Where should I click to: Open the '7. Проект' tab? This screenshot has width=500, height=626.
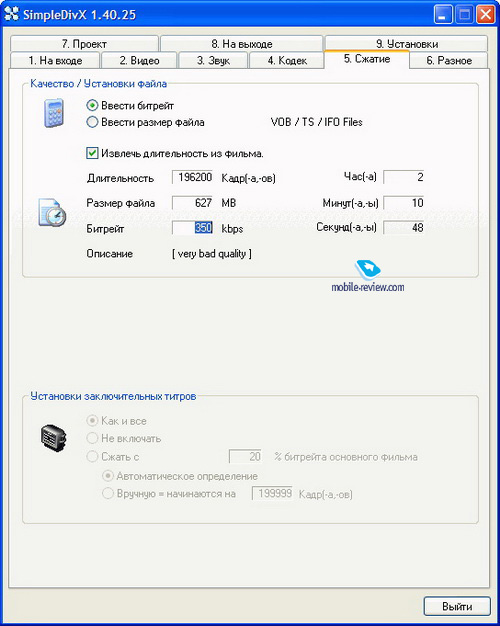[84, 44]
